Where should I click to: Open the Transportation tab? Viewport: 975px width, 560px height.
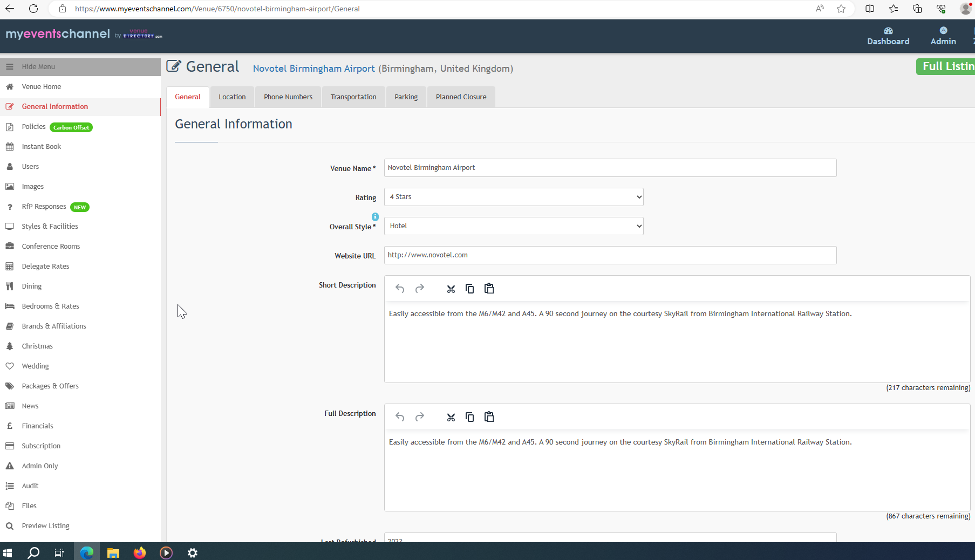353,97
